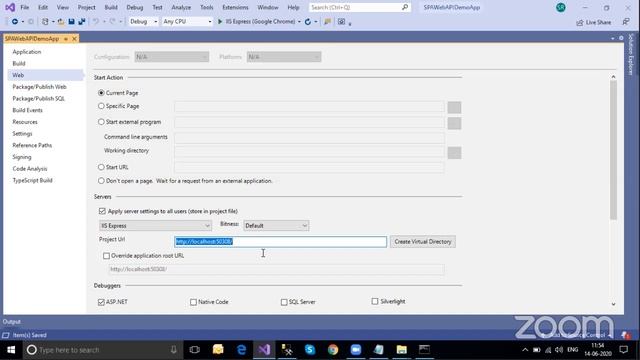Viewport: 640px width, 360px height.
Task: Click the New Project toolbar icon
Action: pyautogui.click(x=45, y=22)
